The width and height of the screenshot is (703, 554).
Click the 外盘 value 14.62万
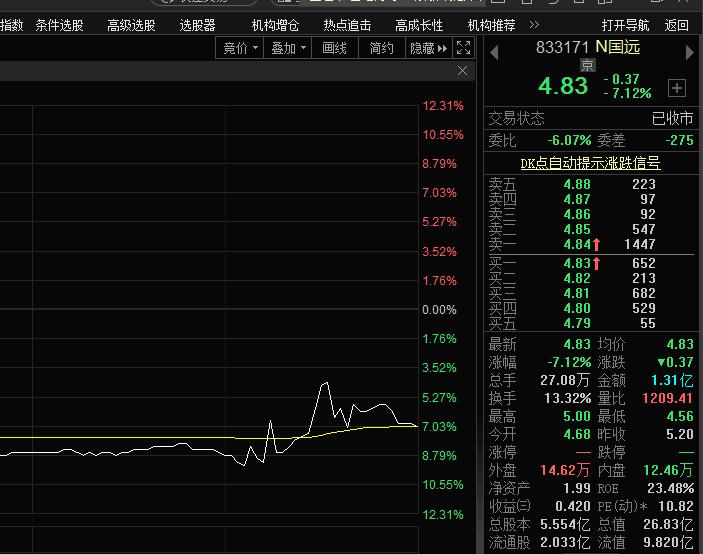pyautogui.click(x=565, y=470)
